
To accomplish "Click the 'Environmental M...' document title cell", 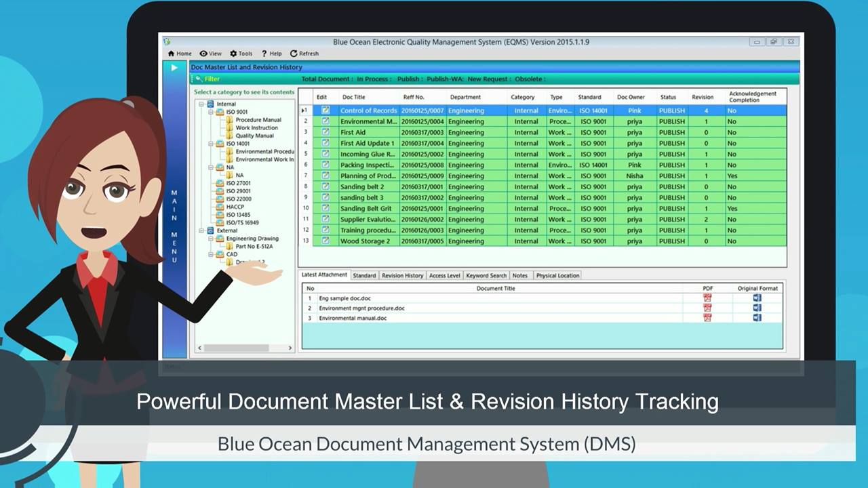I will pos(369,121).
